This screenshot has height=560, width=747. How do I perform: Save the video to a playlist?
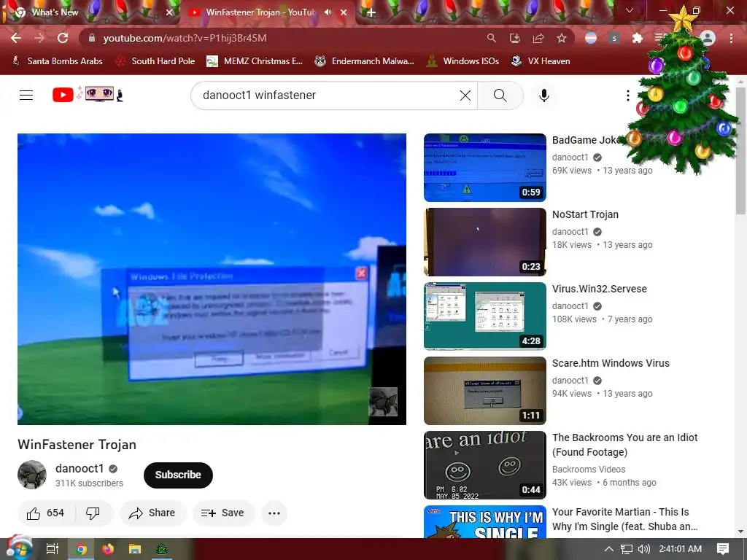click(223, 513)
